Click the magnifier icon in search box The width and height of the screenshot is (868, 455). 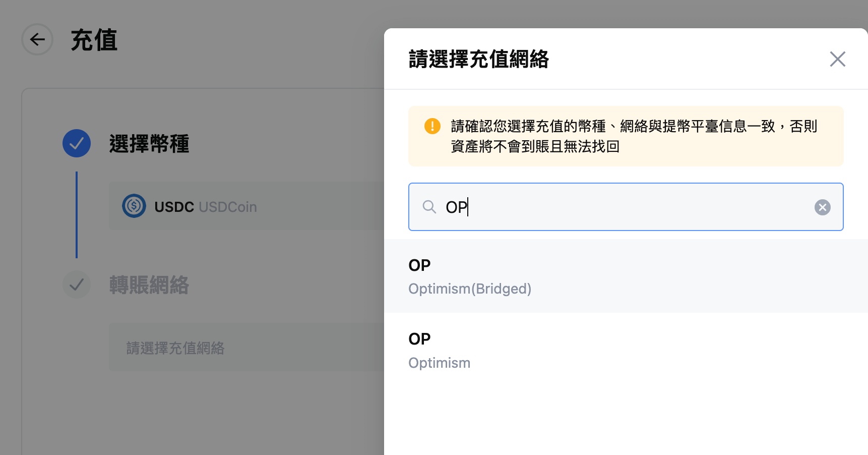click(x=429, y=207)
